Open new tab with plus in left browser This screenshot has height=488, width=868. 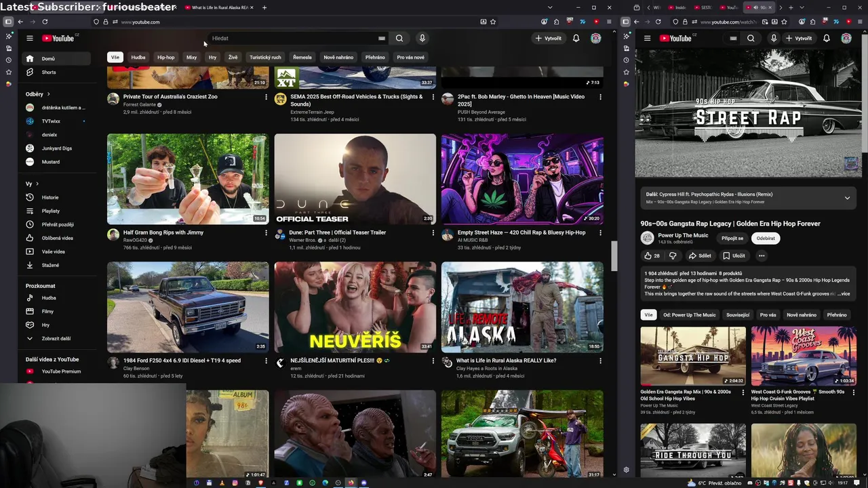click(264, 7)
